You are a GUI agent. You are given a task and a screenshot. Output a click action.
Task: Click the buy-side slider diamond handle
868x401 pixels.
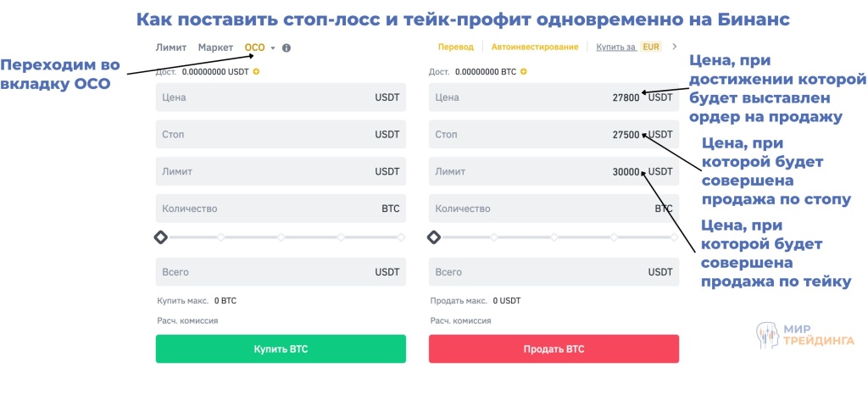pyautogui.click(x=161, y=237)
